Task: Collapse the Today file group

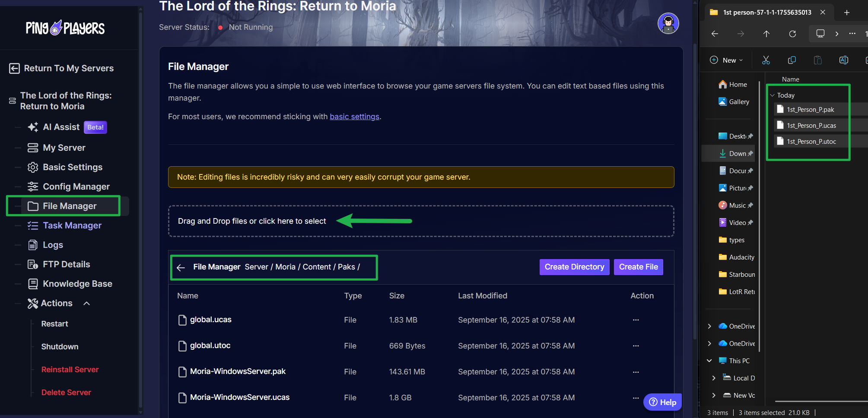Action: 773,95
